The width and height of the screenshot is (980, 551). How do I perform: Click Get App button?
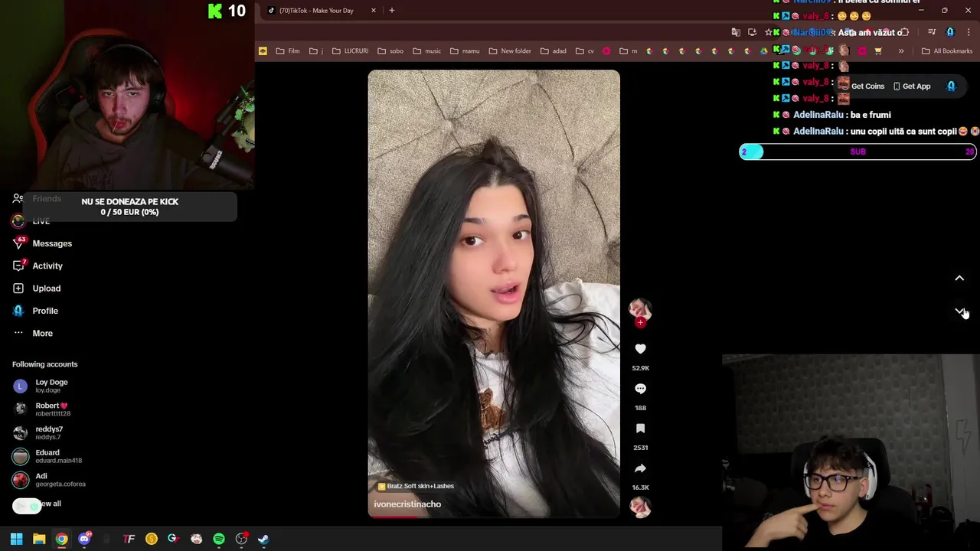[912, 86]
